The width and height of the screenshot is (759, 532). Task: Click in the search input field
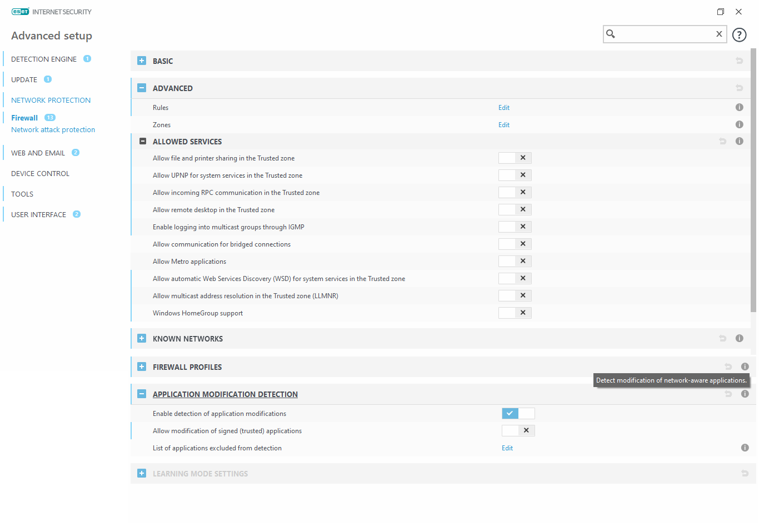666,34
